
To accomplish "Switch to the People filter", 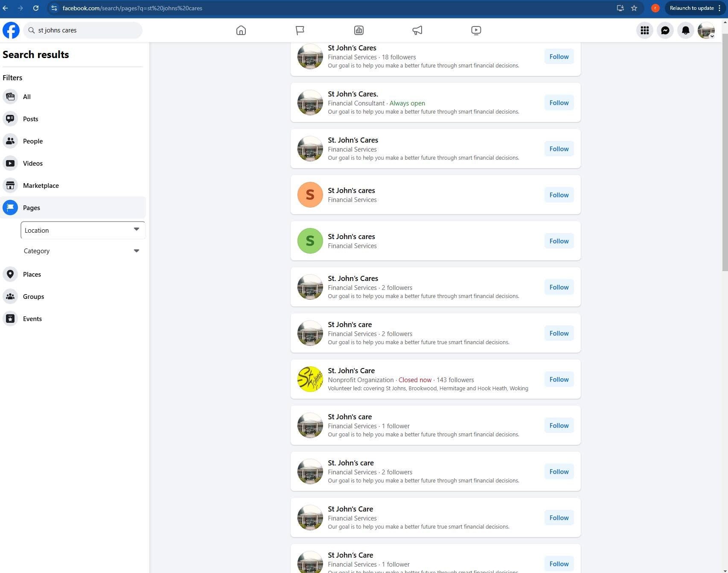I will [x=32, y=141].
